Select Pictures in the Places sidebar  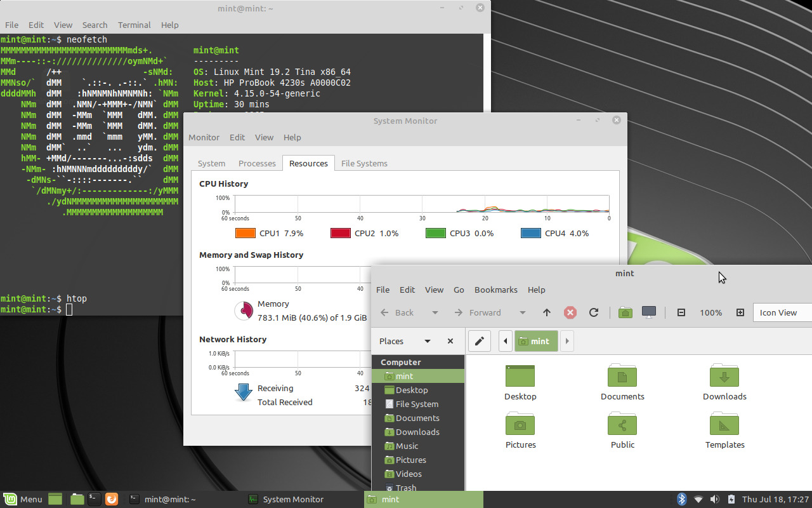418,460
